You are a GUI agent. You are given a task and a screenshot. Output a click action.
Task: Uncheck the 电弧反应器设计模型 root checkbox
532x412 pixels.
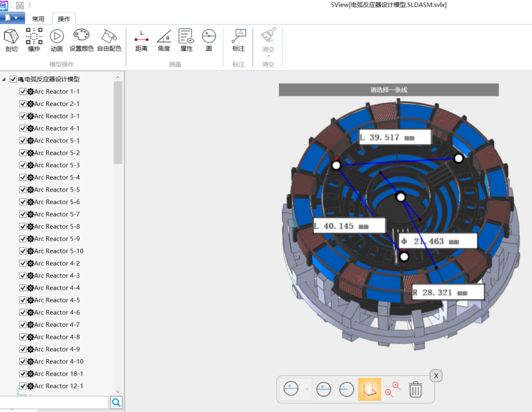click(x=13, y=79)
